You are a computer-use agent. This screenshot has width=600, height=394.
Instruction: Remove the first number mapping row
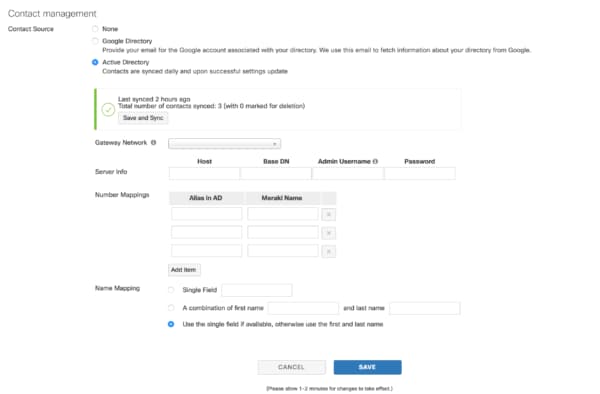(328, 214)
